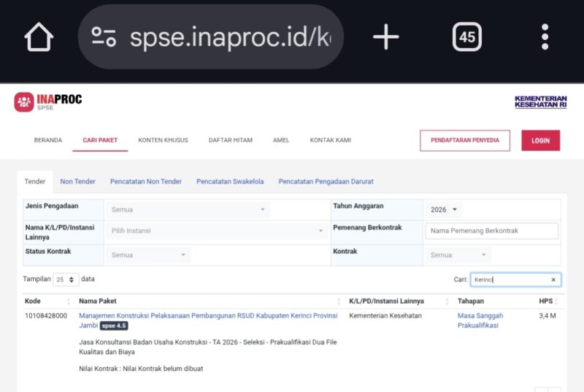Click the Pendaftaran Penyedia button

(464, 140)
